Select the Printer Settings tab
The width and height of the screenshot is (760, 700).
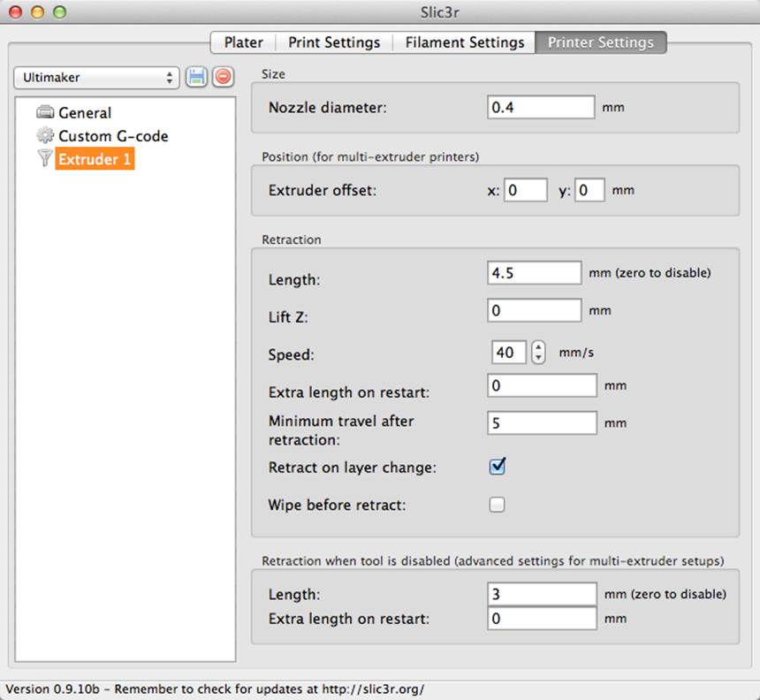coord(601,42)
